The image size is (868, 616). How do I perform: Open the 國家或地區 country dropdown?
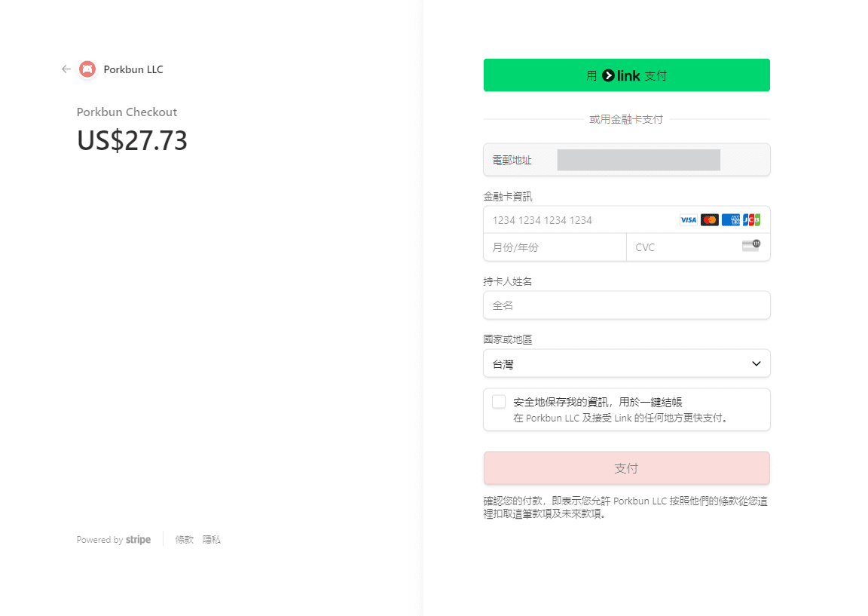coord(627,363)
